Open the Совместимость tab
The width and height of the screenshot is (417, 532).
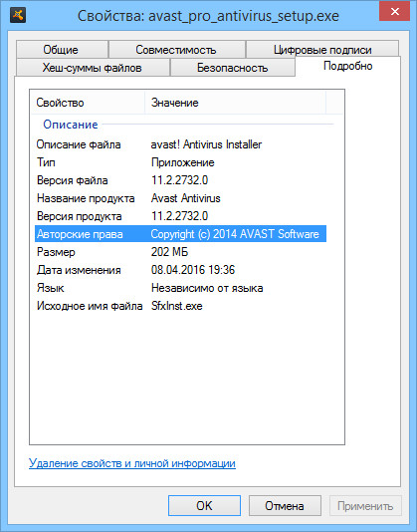[x=176, y=50]
